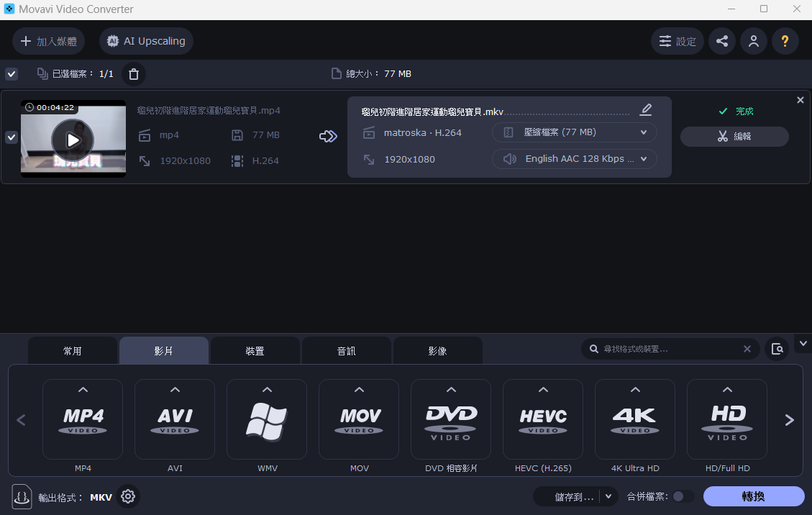Remove the file with X button

point(800,100)
